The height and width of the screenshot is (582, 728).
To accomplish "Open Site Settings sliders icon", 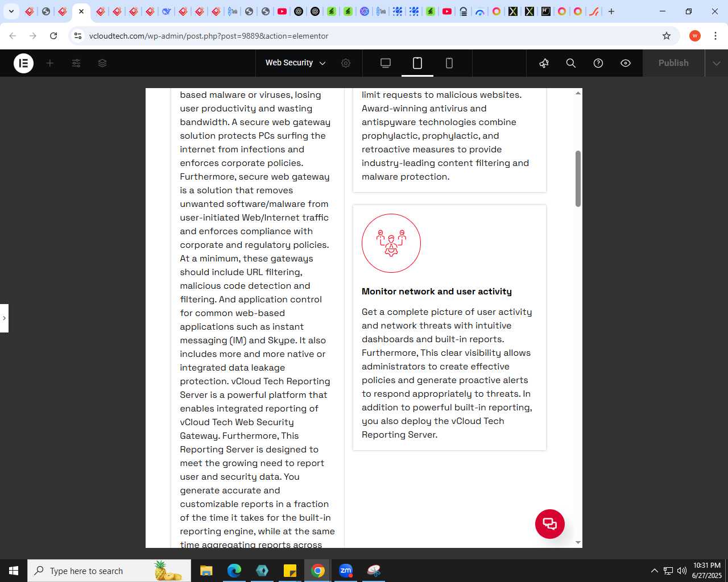I will click(x=76, y=63).
